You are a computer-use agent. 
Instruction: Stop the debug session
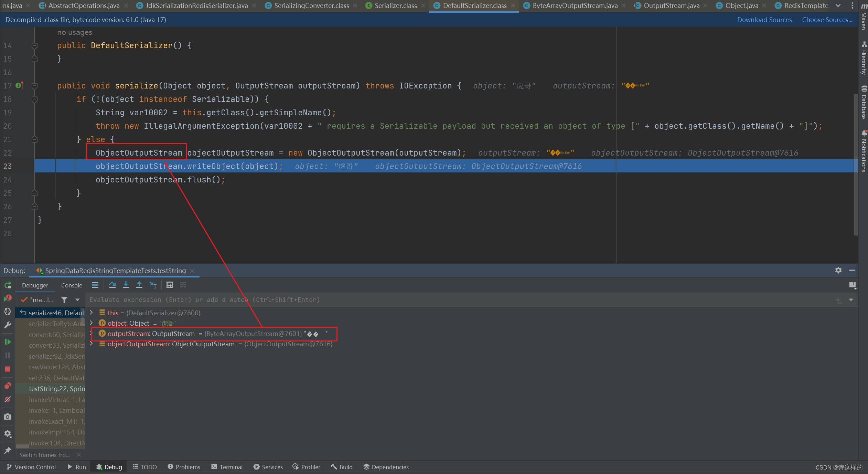(8, 369)
